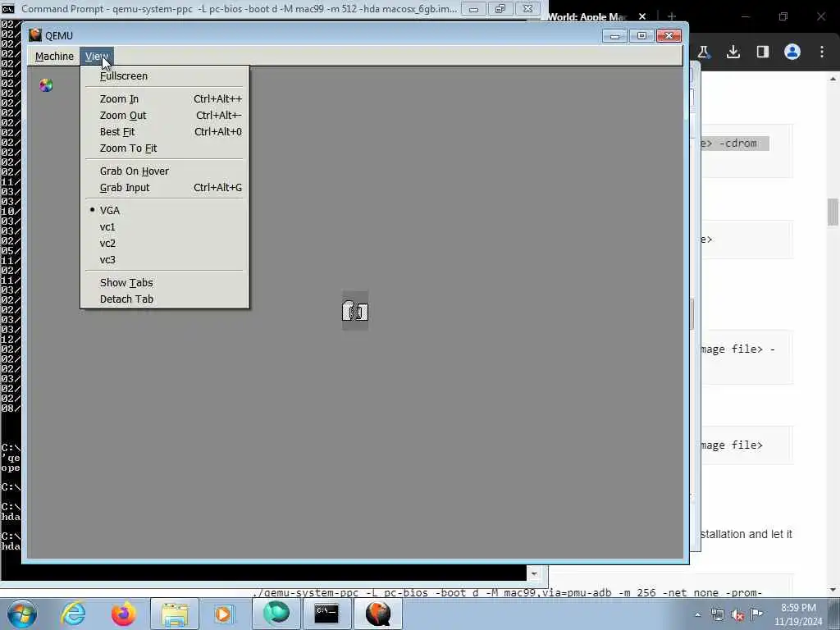Viewport: 840px width, 630px height.
Task: Click the Mac boot icon in the guest display
Action: [x=355, y=311]
